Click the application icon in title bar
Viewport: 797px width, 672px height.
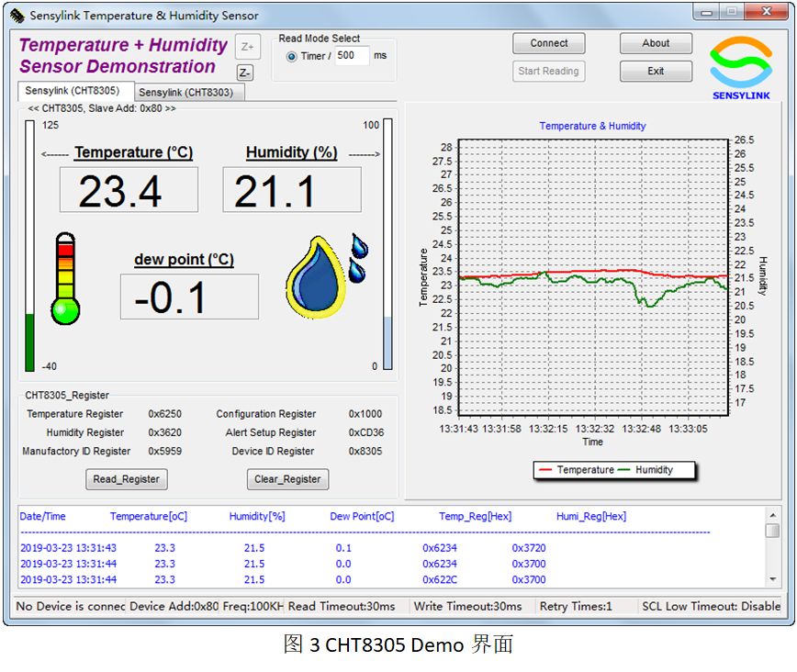click(x=17, y=16)
